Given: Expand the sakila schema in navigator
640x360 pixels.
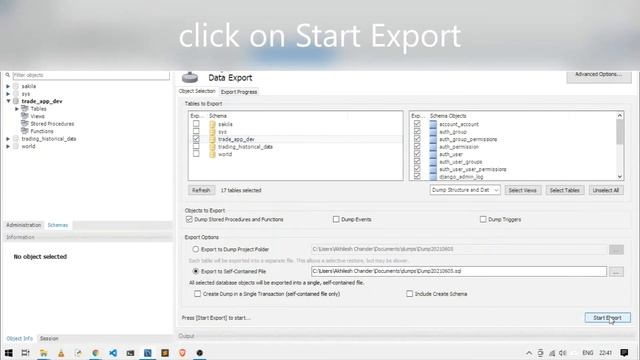Looking at the screenshot, I should (8, 86).
